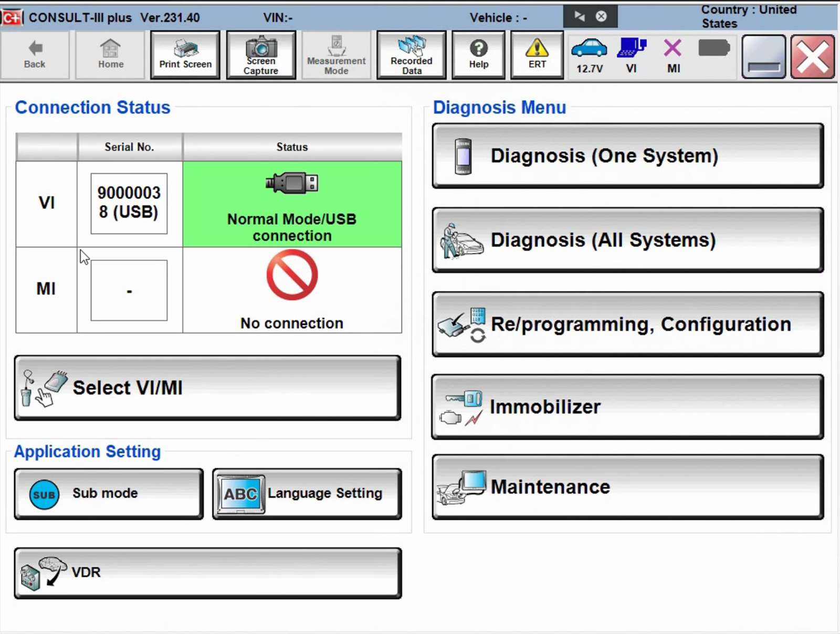
Task: Click the 'No connection' status text
Action: coord(292,323)
